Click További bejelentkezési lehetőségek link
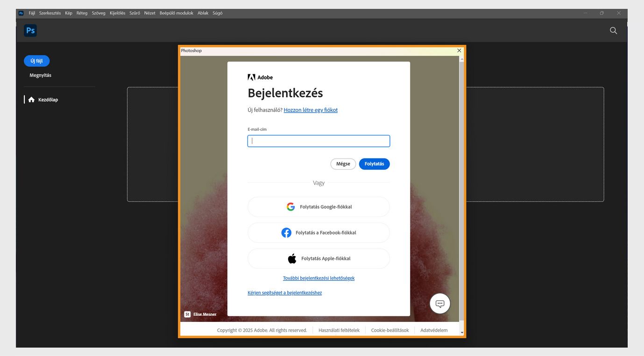Viewport: 644px width, 356px height. click(318, 278)
